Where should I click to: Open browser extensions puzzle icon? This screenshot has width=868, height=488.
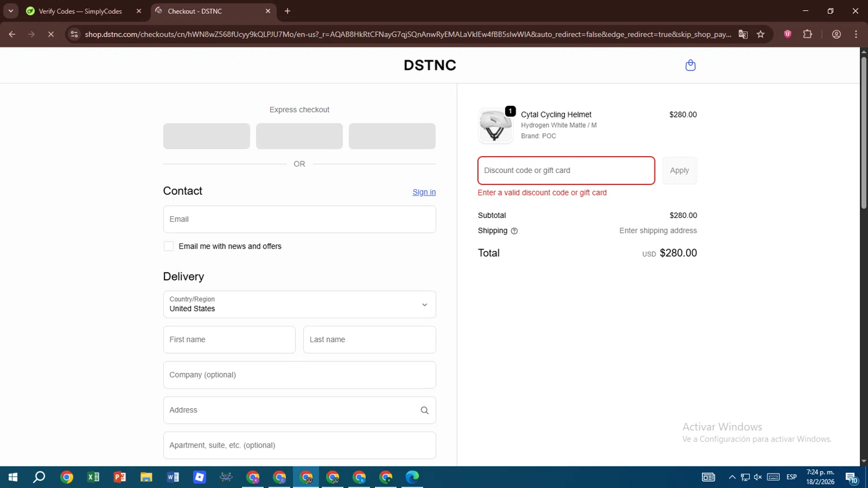(808, 34)
